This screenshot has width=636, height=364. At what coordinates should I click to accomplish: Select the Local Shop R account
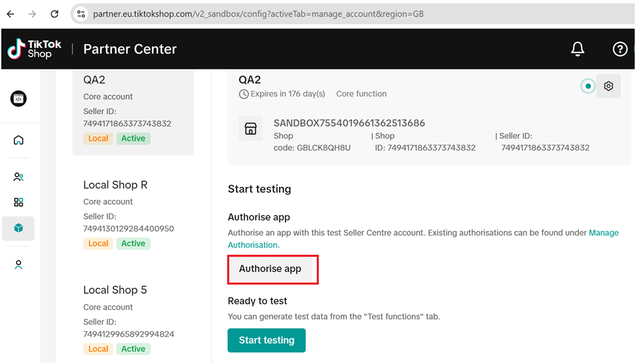point(133,214)
